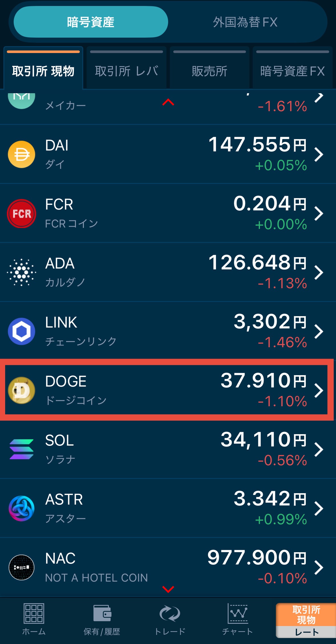Select the Solana logo icon
The width and height of the screenshot is (336, 644).
(22, 449)
